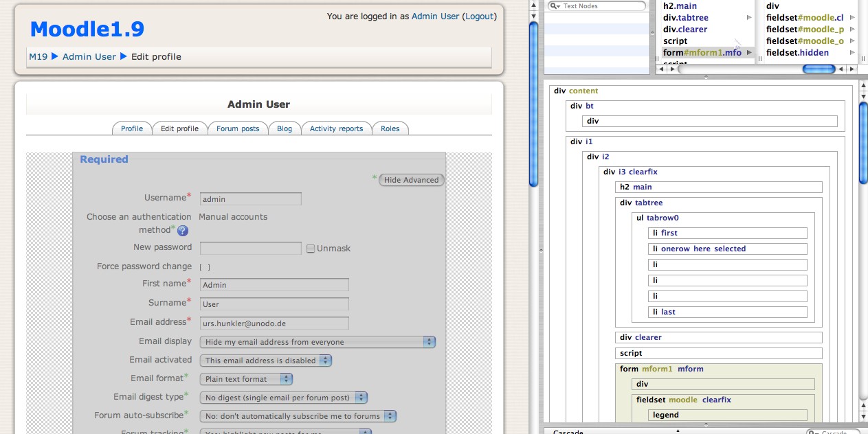Expand the fieldset#moodle.cl node arrow
Image resolution: width=868 pixels, height=434 pixels.
coord(852,18)
